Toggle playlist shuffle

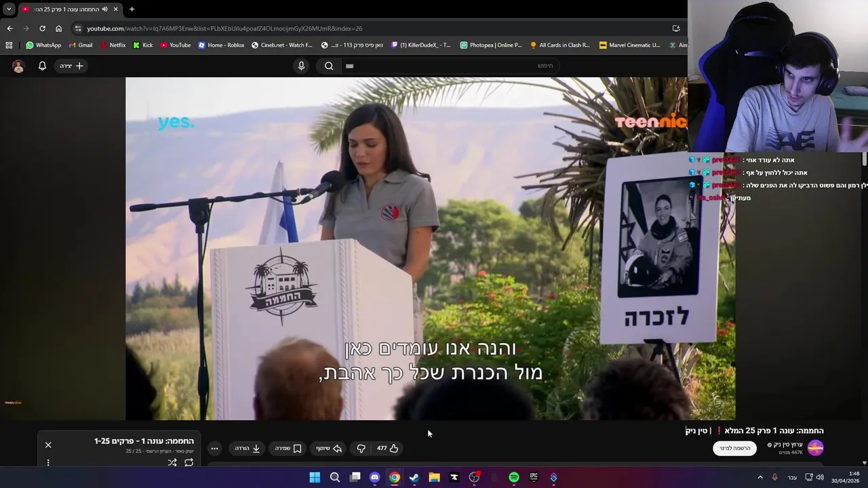pyautogui.click(x=172, y=462)
